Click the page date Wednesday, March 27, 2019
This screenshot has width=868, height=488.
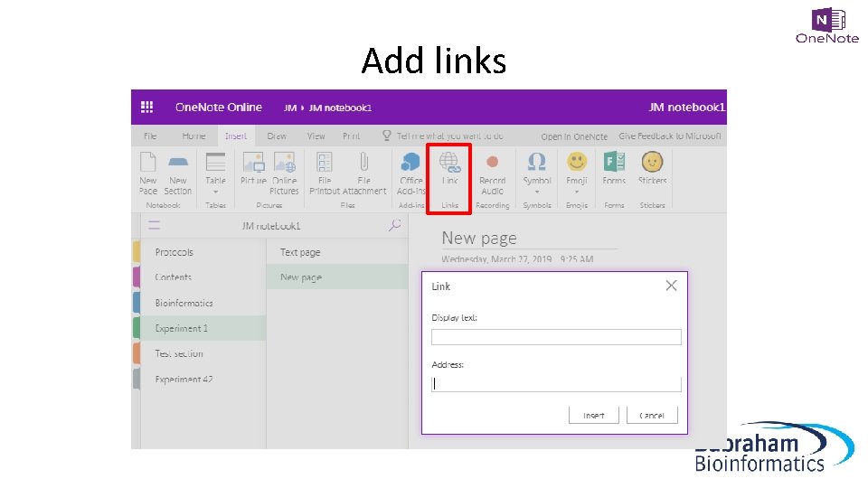(x=496, y=259)
